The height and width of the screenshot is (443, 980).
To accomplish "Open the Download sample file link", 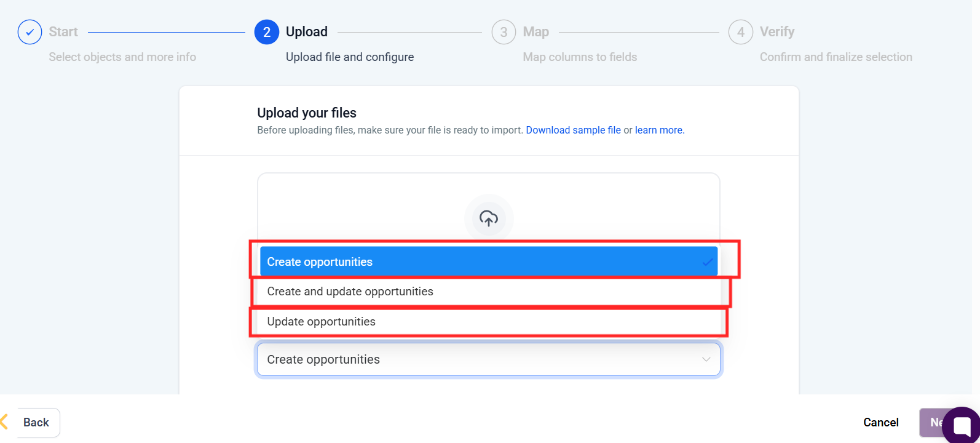I will [573, 130].
